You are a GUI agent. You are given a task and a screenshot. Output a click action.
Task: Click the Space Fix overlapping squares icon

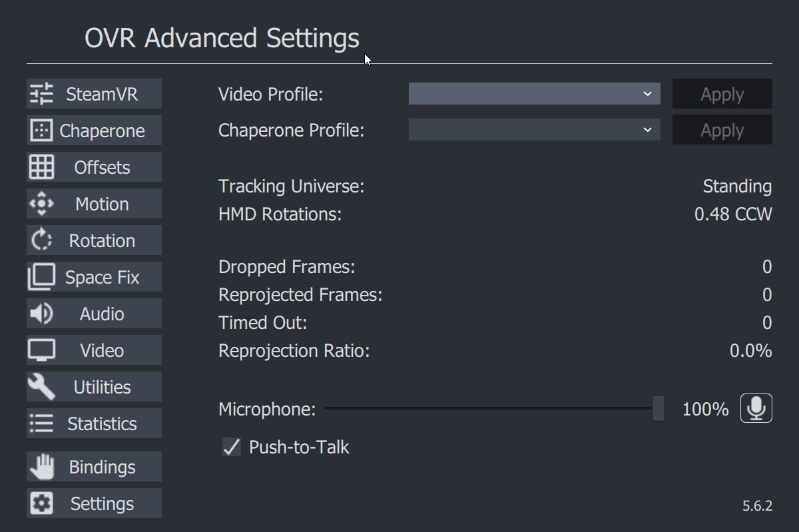pyautogui.click(x=41, y=277)
